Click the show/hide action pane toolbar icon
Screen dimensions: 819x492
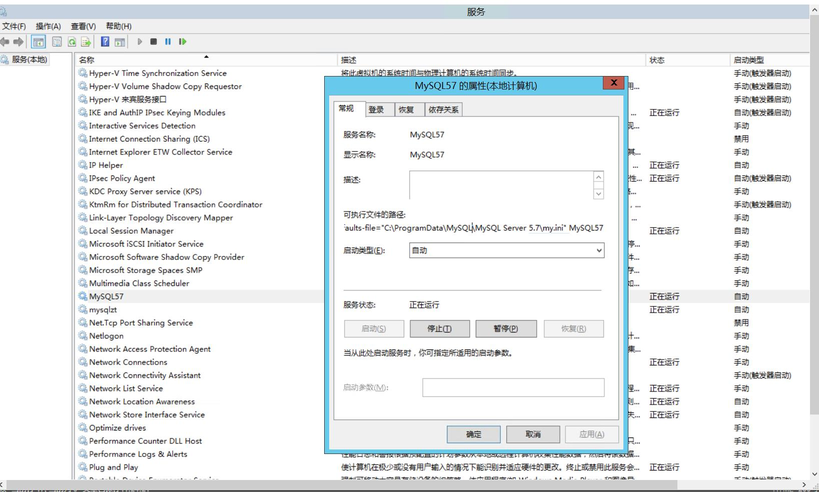(120, 42)
